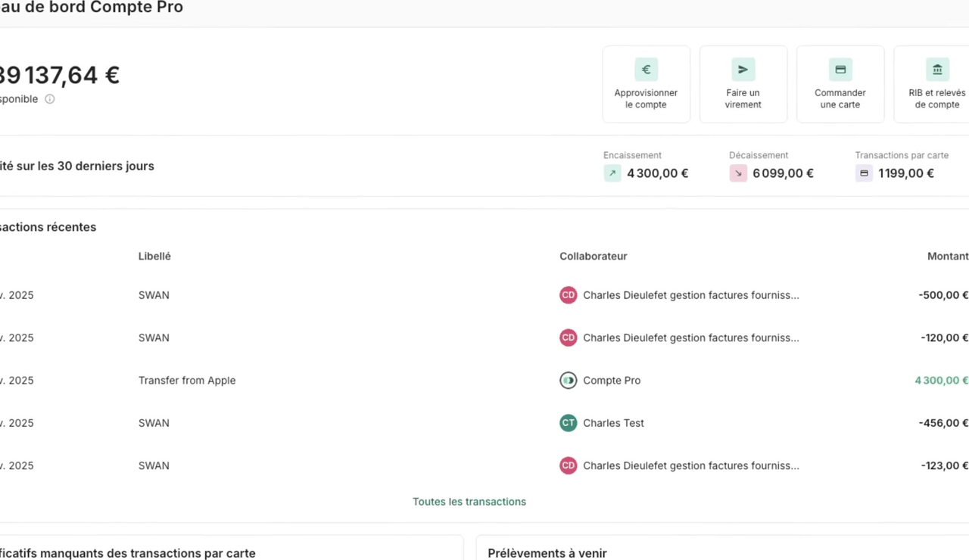Image resolution: width=969 pixels, height=560 pixels.
Task: Click the card icon above Commander une carte
Action: pyautogui.click(x=840, y=70)
